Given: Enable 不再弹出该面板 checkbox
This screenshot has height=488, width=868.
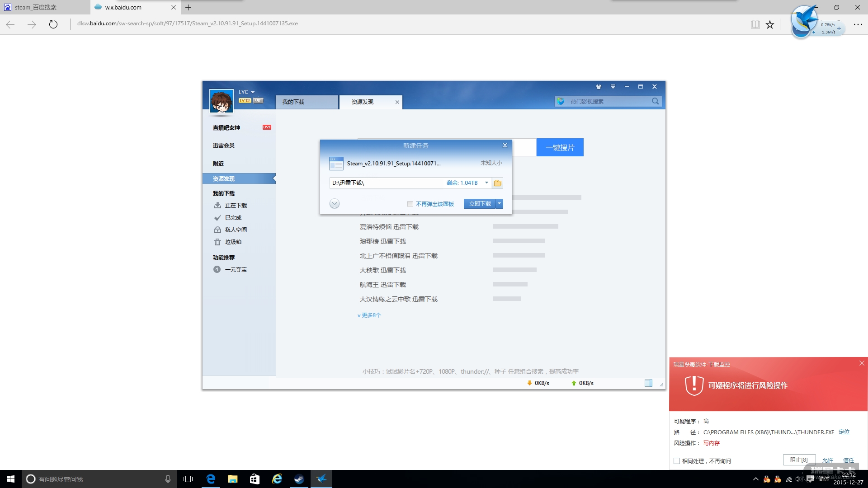Looking at the screenshot, I should [x=410, y=204].
